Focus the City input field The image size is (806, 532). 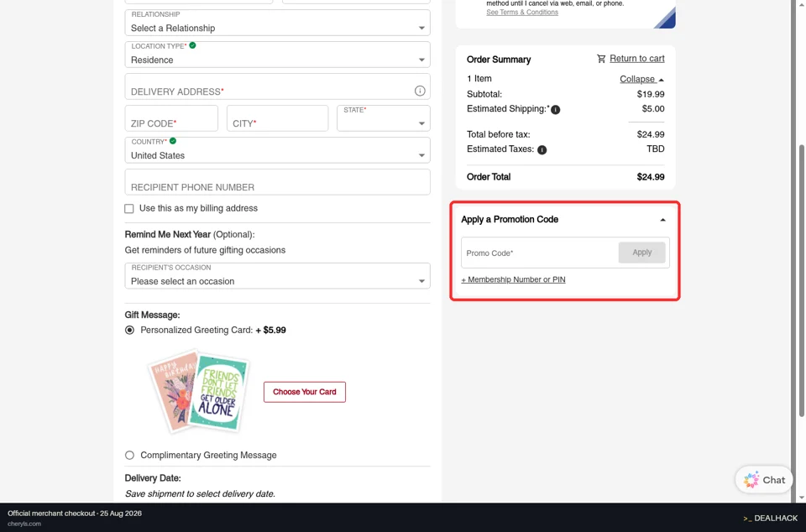pyautogui.click(x=278, y=118)
